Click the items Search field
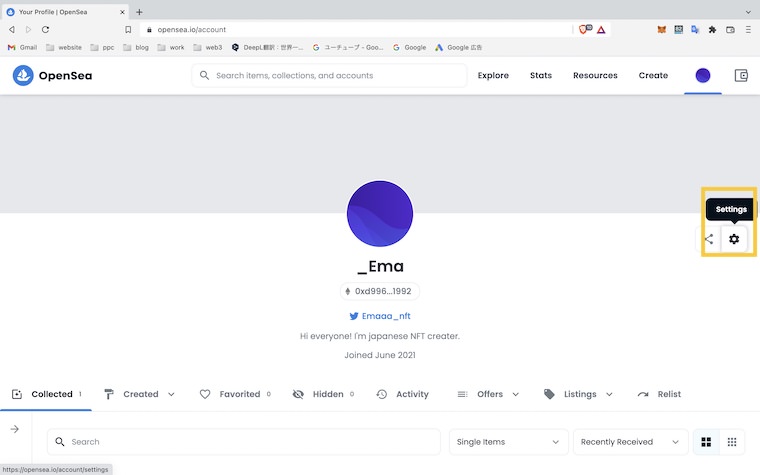 [250, 442]
